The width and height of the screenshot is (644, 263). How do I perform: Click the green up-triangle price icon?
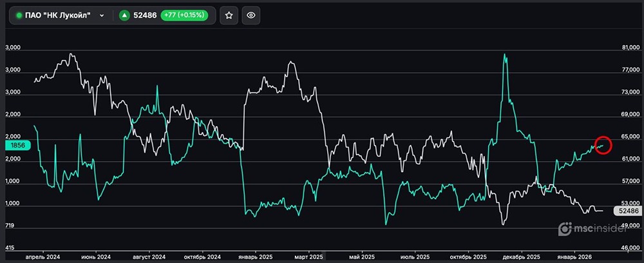(x=124, y=15)
